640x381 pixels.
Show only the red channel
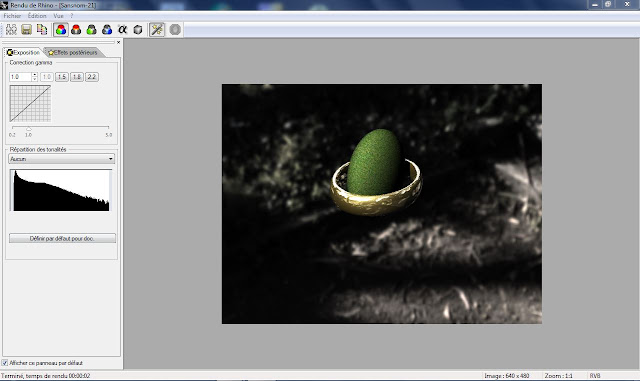pyautogui.click(x=76, y=30)
